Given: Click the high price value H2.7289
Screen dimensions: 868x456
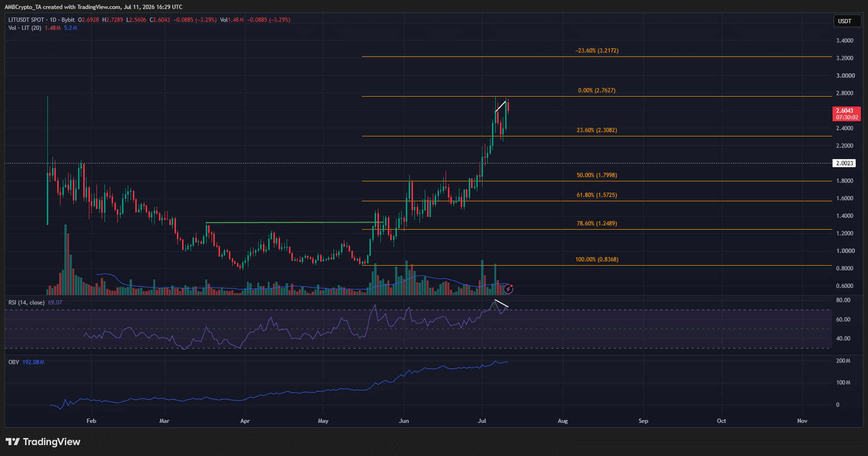Looking at the screenshot, I should [113, 20].
